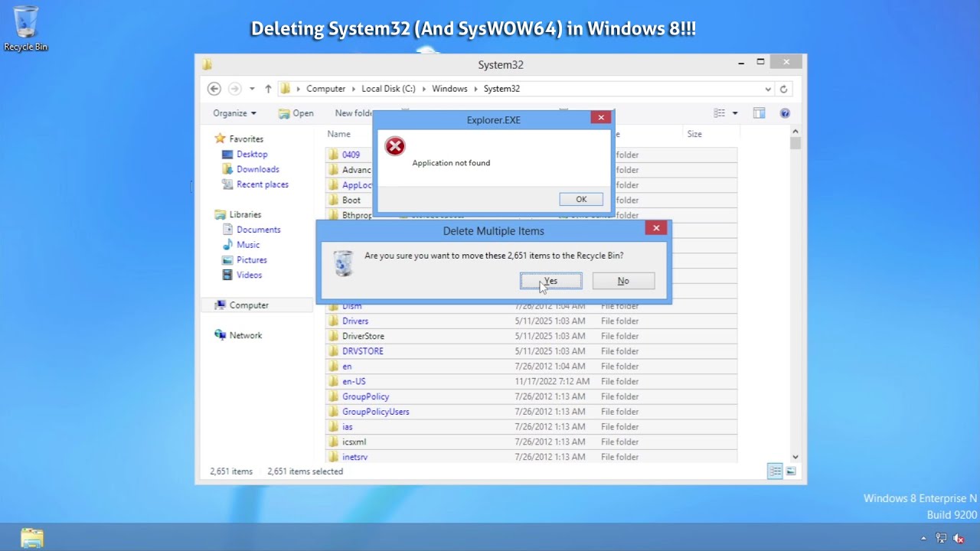Select the inetsrv folder row
980x551 pixels.
click(531, 457)
